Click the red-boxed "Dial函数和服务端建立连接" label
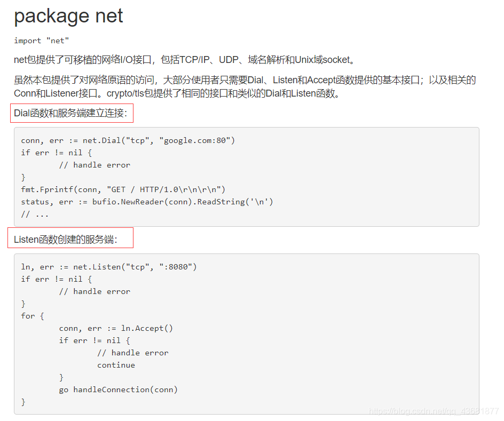Screen dimensions: 504x421 pyautogui.click(x=71, y=113)
